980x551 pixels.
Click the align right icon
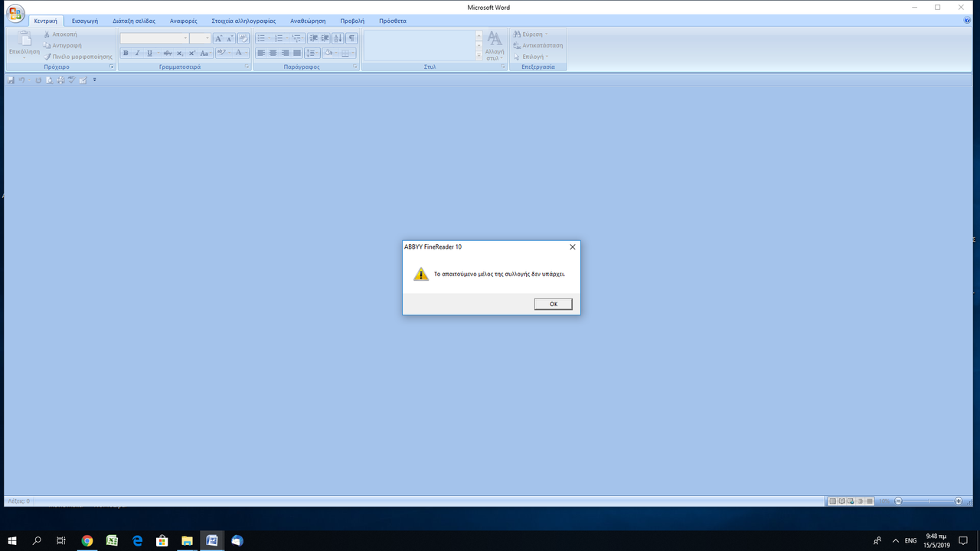[x=285, y=53]
